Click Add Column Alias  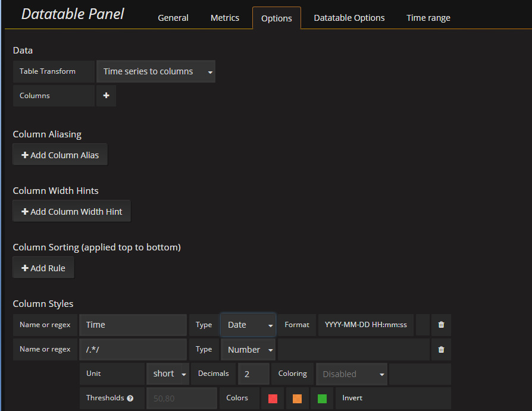pos(60,155)
